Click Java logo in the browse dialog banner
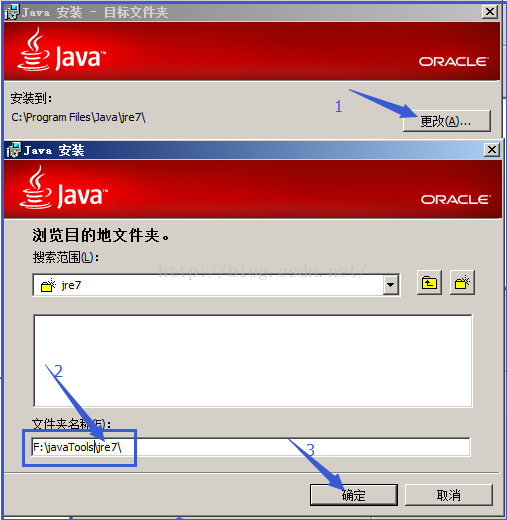Image resolution: width=507 pixels, height=520 pixels. point(63,188)
